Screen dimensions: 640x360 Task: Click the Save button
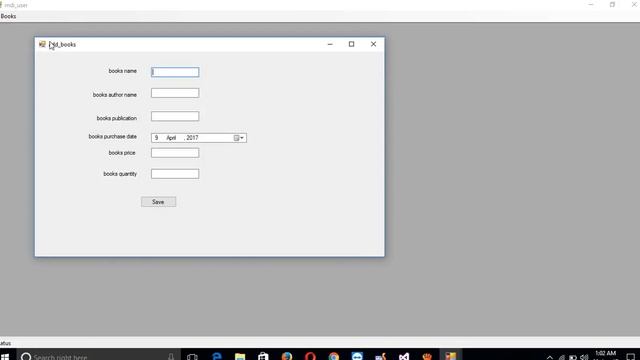pos(158,202)
